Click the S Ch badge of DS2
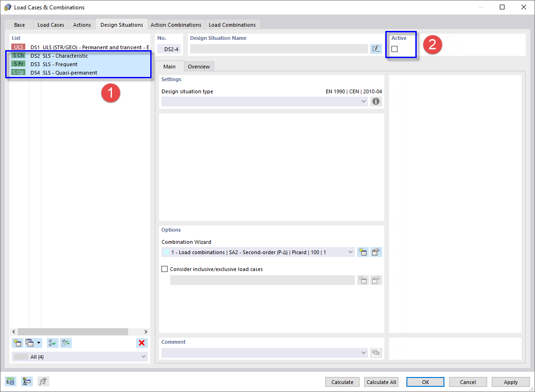 [18, 55]
